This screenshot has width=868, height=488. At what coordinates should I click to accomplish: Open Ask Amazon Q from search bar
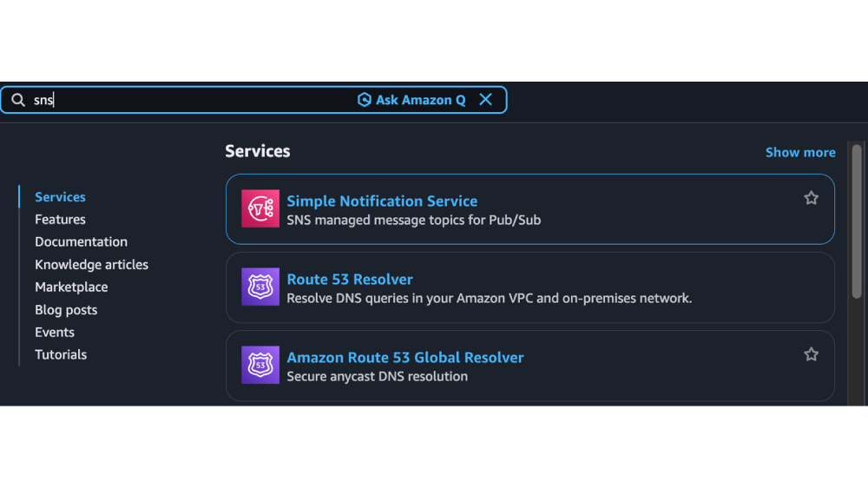(411, 100)
